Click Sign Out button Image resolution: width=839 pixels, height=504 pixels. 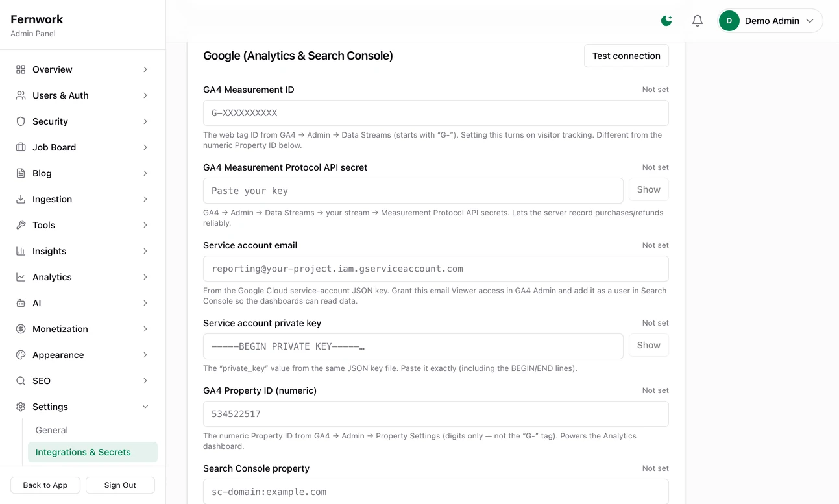(x=120, y=485)
